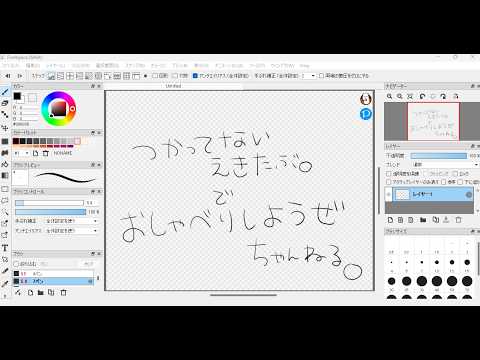Add a new brush in Brush panel
This screenshot has width=480, height=360.
pos(30,293)
